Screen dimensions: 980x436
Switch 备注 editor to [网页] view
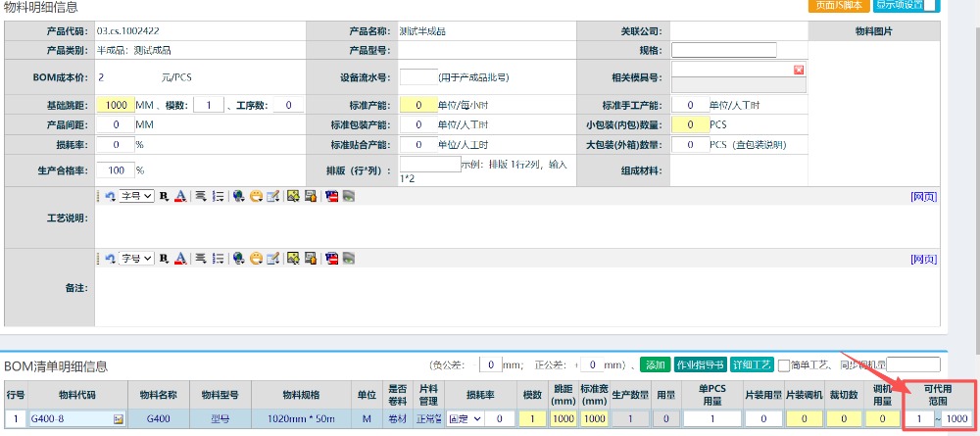pos(923,259)
